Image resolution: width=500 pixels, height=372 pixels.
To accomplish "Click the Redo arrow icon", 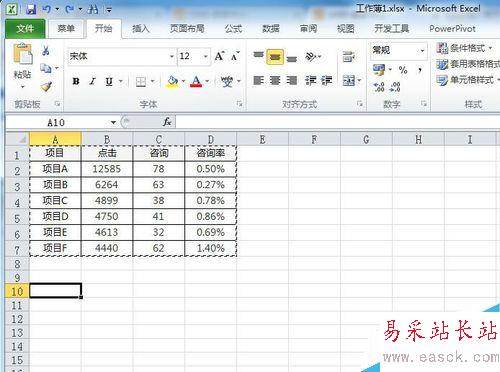I will click(x=69, y=9).
